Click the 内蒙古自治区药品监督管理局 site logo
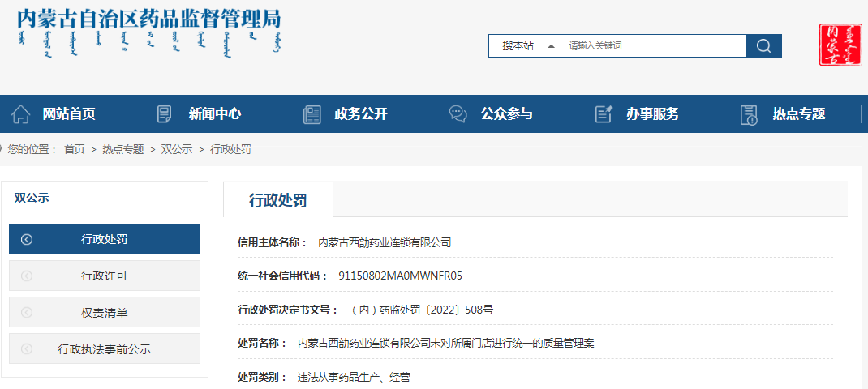Viewport: 868px width, 389px height. pos(149,33)
